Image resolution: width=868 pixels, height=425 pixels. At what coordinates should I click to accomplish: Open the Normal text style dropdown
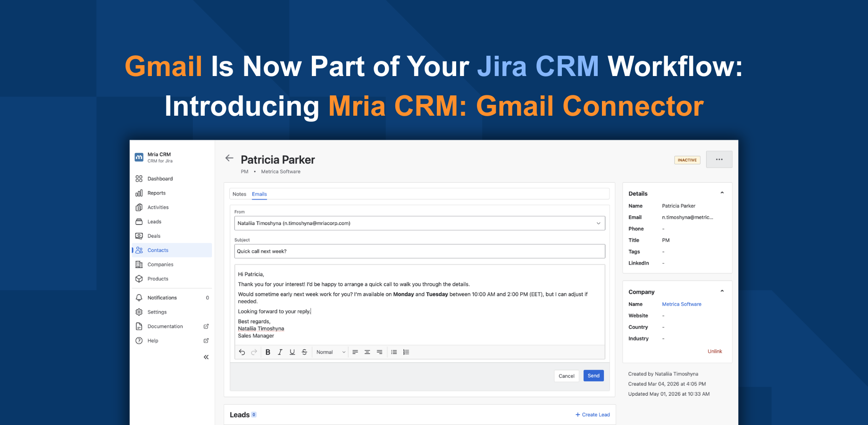point(331,352)
